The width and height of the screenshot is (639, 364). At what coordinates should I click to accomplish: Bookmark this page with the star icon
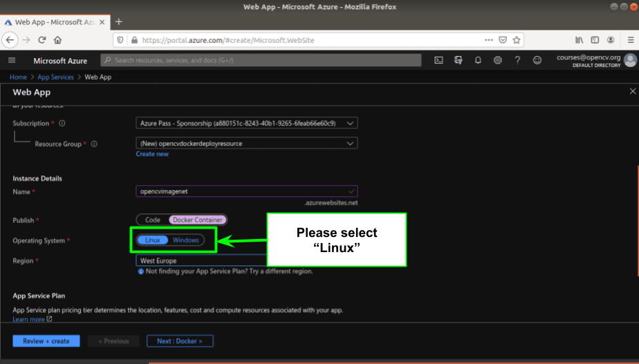click(517, 40)
